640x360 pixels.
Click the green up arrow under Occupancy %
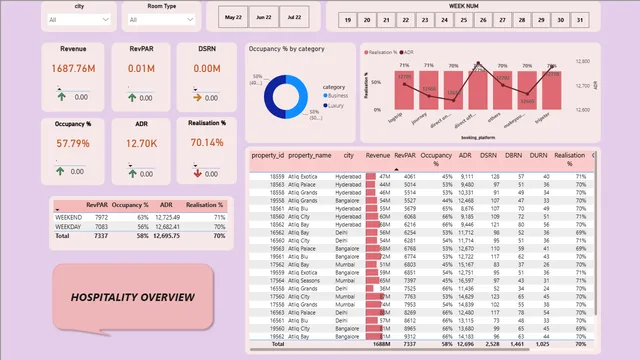pyautogui.click(x=60, y=171)
